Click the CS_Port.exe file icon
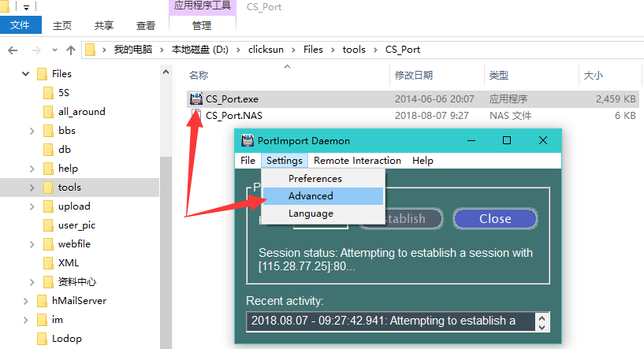This screenshot has height=349, width=644. tap(195, 99)
